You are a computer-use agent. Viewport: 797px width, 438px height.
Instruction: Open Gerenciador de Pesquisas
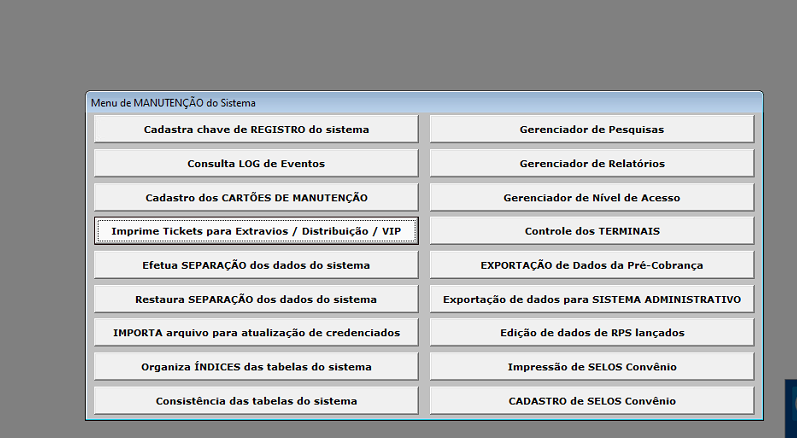[x=591, y=129]
